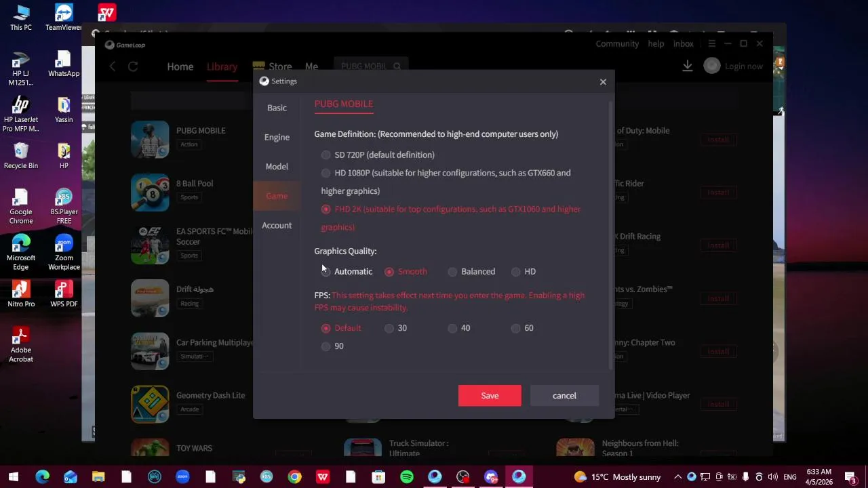
Task: Click GameLoop search field with PUBG MOBILE
Action: tap(370, 66)
